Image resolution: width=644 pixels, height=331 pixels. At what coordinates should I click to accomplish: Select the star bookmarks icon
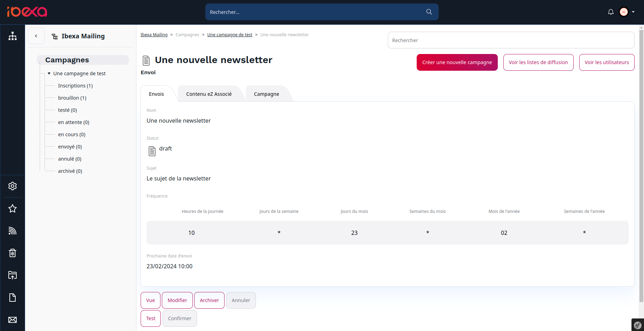13,208
